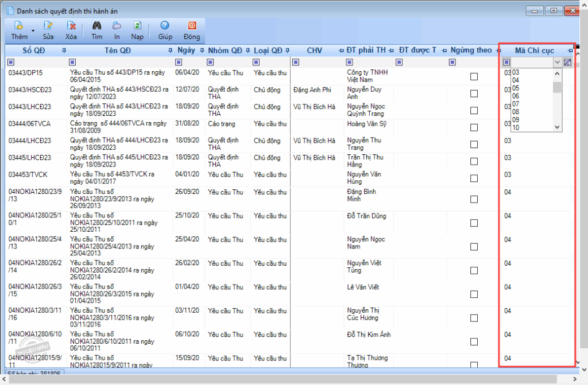The image size is (588, 385).
Task: Pin the Ngày column
Action: (202, 50)
